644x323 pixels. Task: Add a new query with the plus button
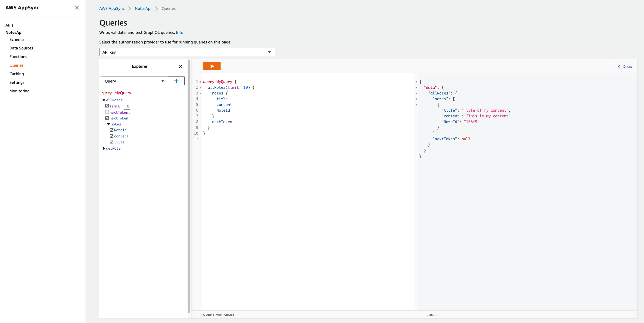point(176,81)
